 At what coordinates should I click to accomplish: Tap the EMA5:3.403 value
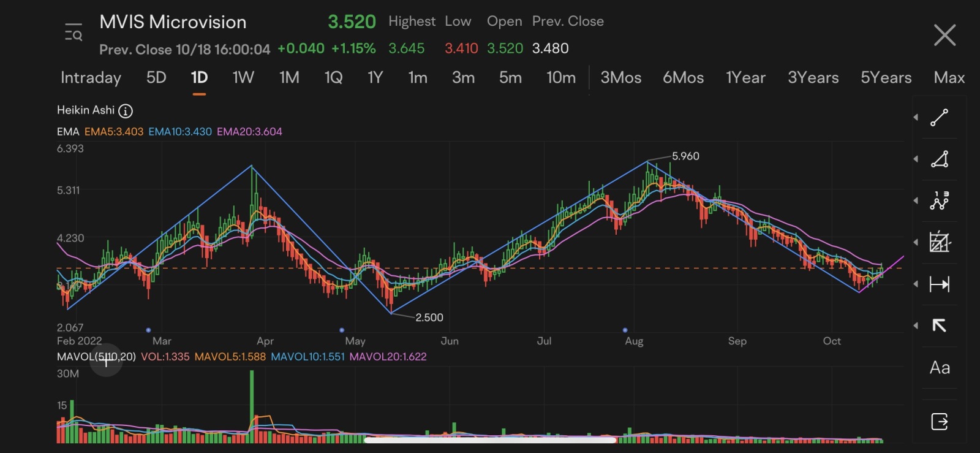point(114,132)
